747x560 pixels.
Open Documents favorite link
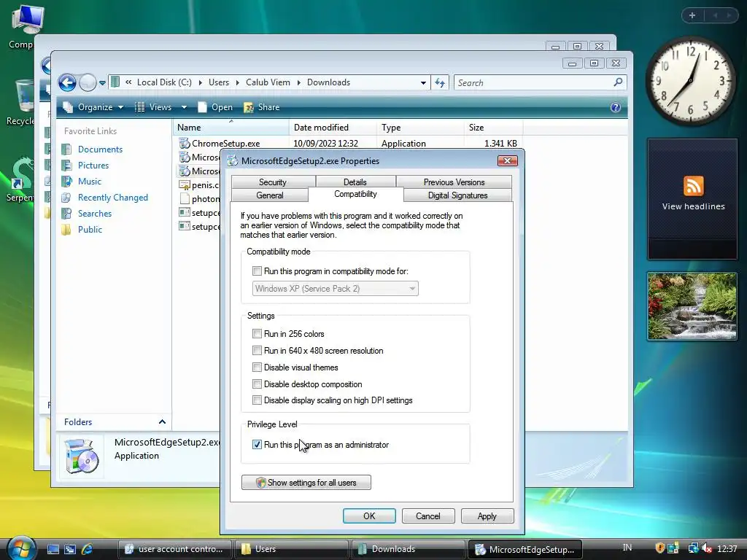[100, 149]
